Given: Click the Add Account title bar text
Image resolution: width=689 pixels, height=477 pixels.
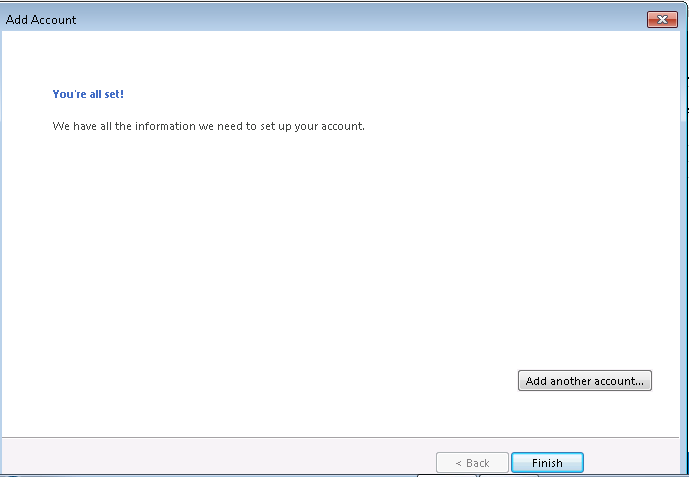Looking at the screenshot, I should pyautogui.click(x=41, y=20).
